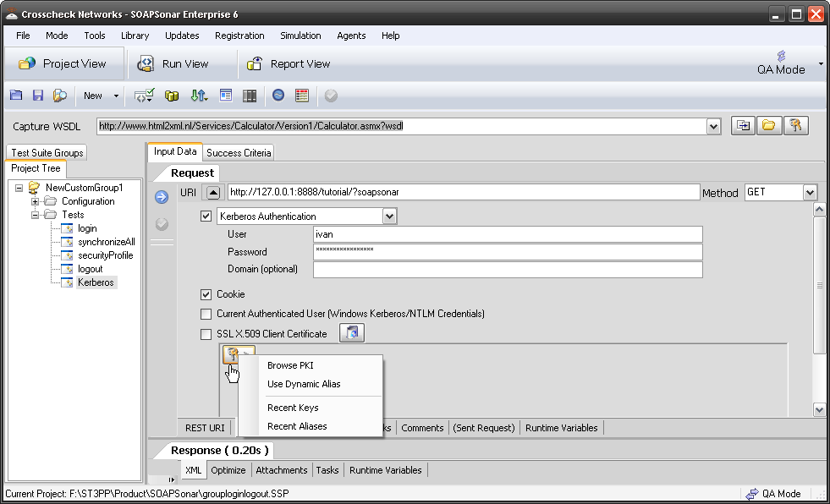Open response Optimize tab
Viewport: 830px width, 504px height.
click(228, 470)
